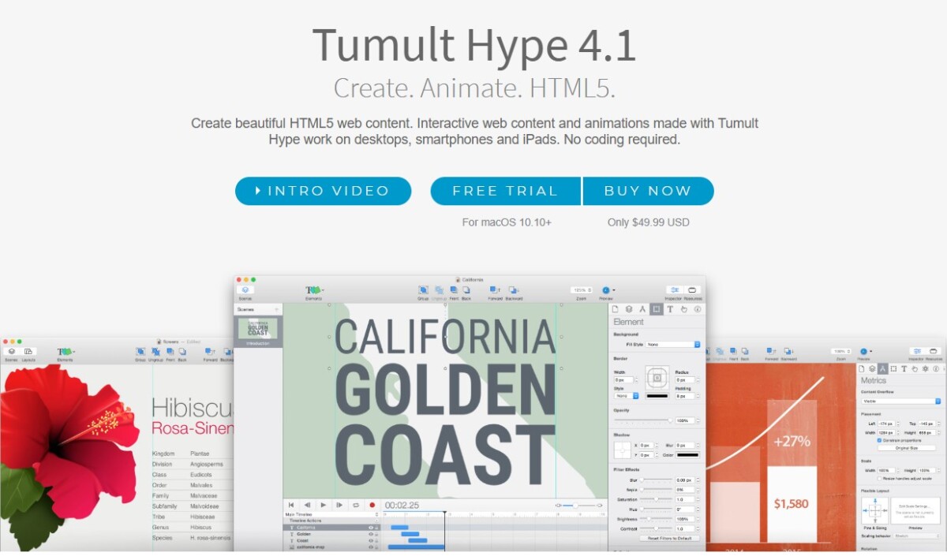
Task: Click the Resources icon in California window
Action: 693,290
